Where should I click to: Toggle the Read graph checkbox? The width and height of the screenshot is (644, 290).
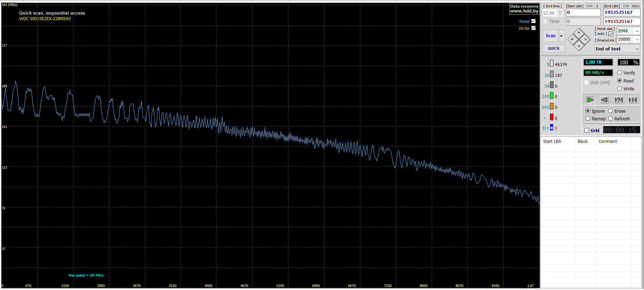tap(533, 21)
